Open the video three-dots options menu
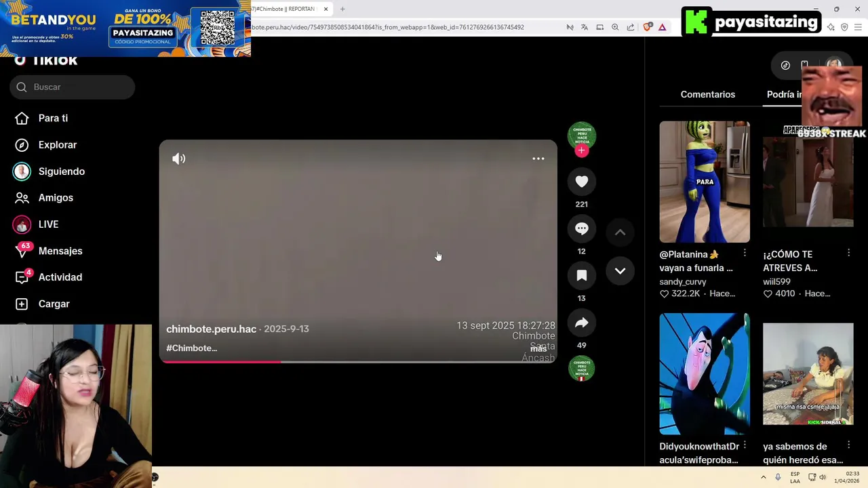868x488 pixels. pos(538,159)
